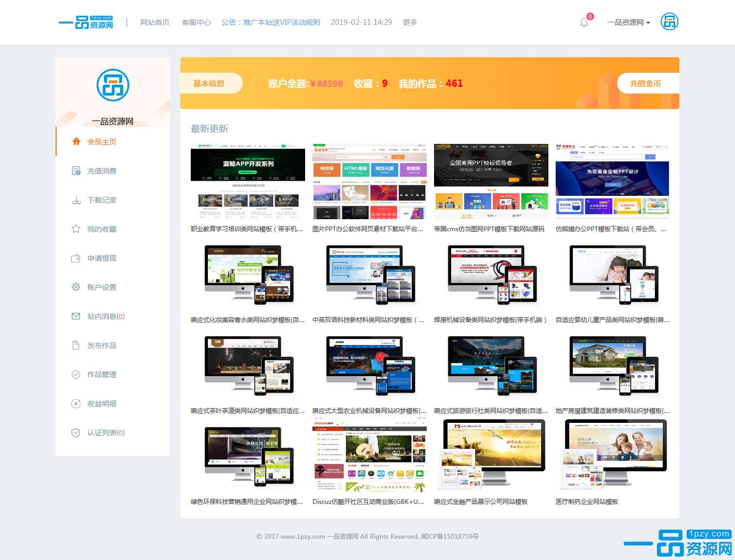The width and height of the screenshot is (735, 560).
Task: Open the 一品资源网 user dropdown menu
Action: point(628,22)
